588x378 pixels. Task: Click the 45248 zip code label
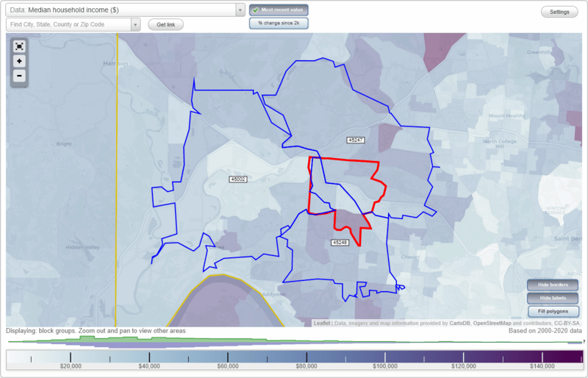[340, 243]
